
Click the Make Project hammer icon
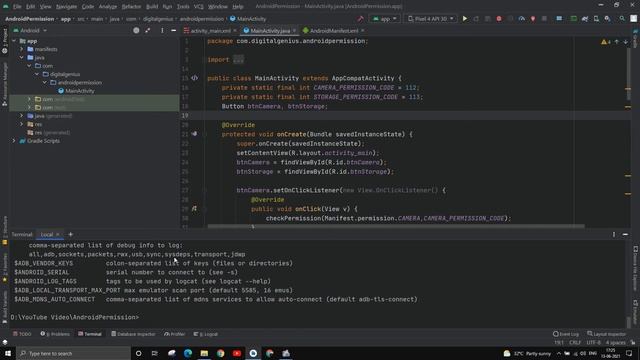pos(360,19)
